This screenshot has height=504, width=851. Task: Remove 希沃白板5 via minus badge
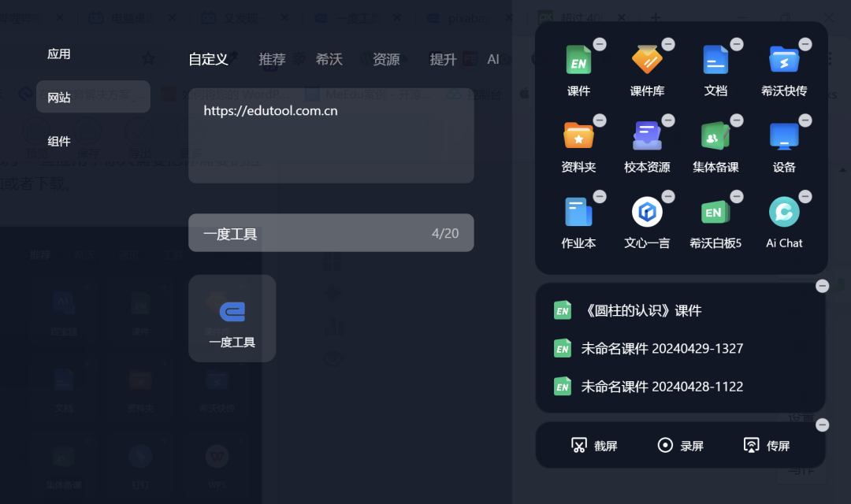[737, 196]
